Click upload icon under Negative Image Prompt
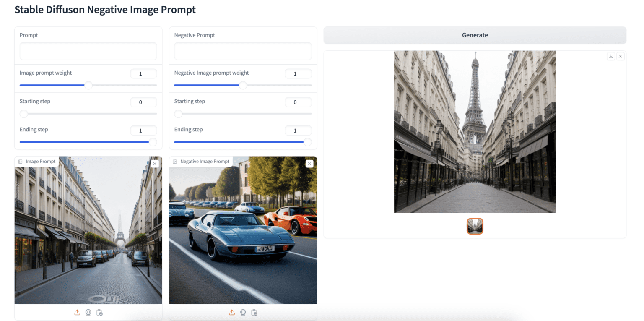 (x=232, y=312)
